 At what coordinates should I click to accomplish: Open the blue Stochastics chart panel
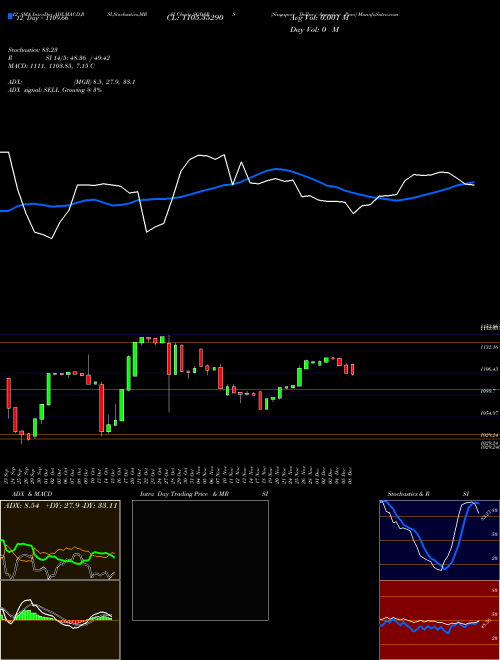[x=440, y=540]
